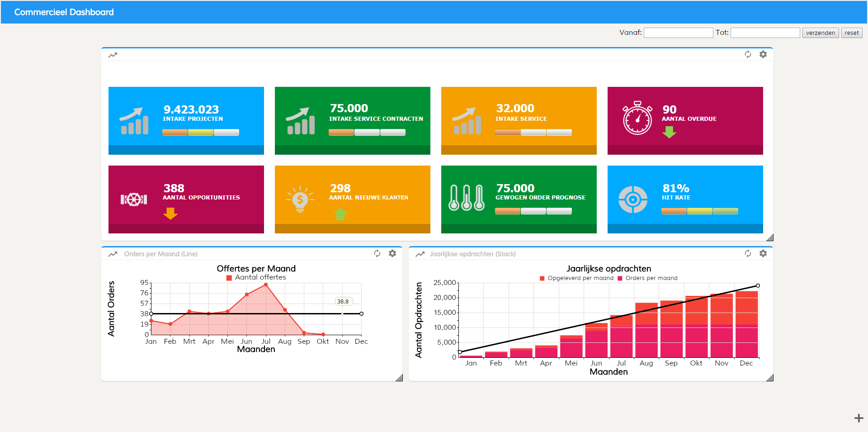Toggle Aantal offertes legend entry
This screenshot has height=432, width=868.
coord(256,277)
